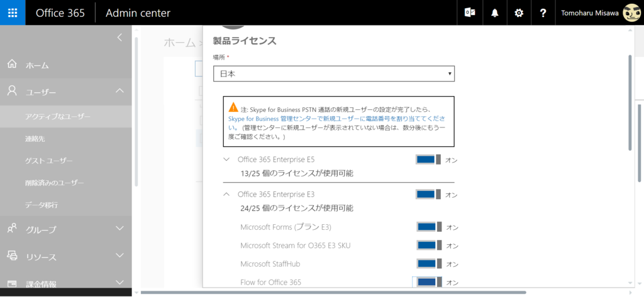This screenshot has height=297, width=644.
Task: Open the Outlook mail icon
Action: [x=470, y=13]
